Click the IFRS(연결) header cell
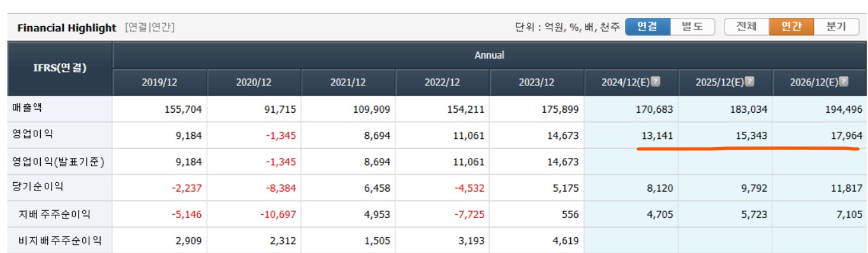This screenshot has height=253, width=868. (60, 68)
